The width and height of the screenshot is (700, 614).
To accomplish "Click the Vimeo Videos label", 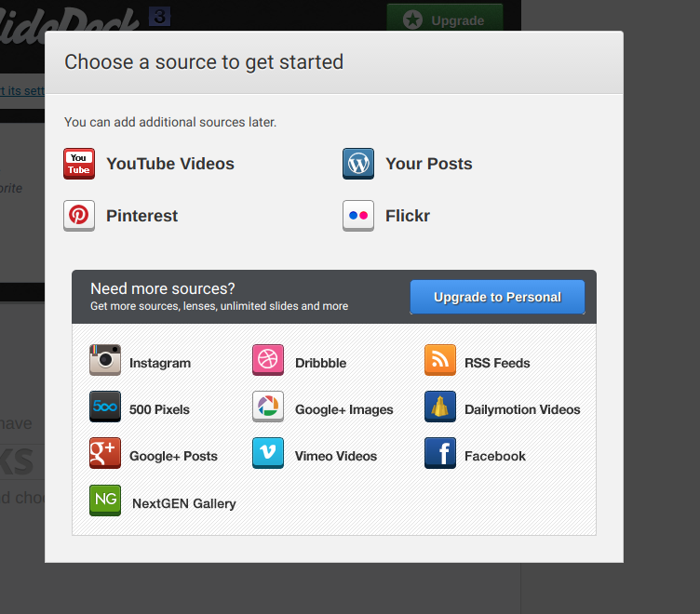I will coord(336,456).
